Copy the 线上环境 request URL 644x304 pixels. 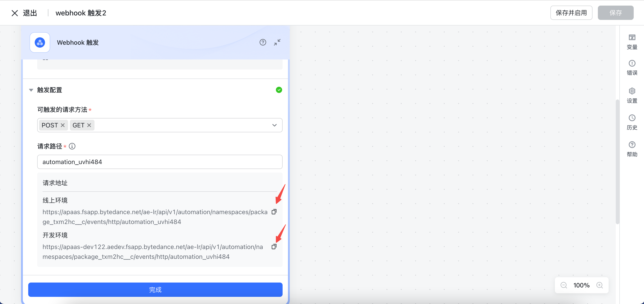274,212
